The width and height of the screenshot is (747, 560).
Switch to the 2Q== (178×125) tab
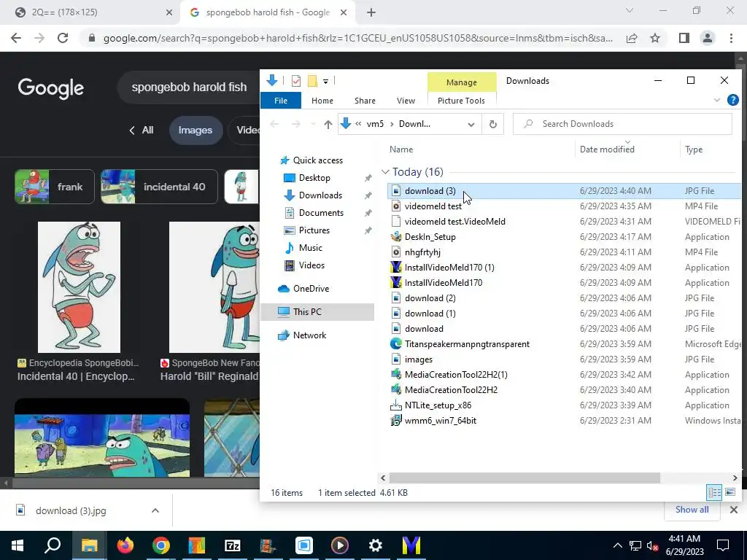pos(93,12)
